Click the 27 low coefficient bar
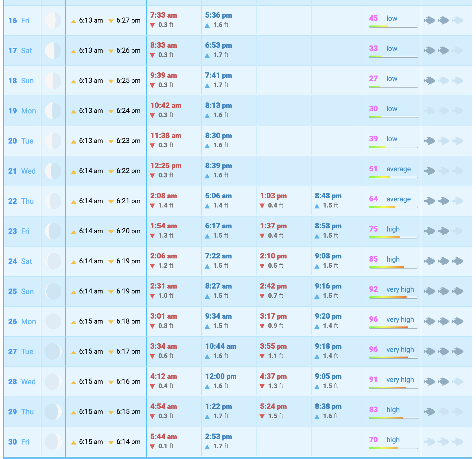476x459 pixels. coord(393,87)
